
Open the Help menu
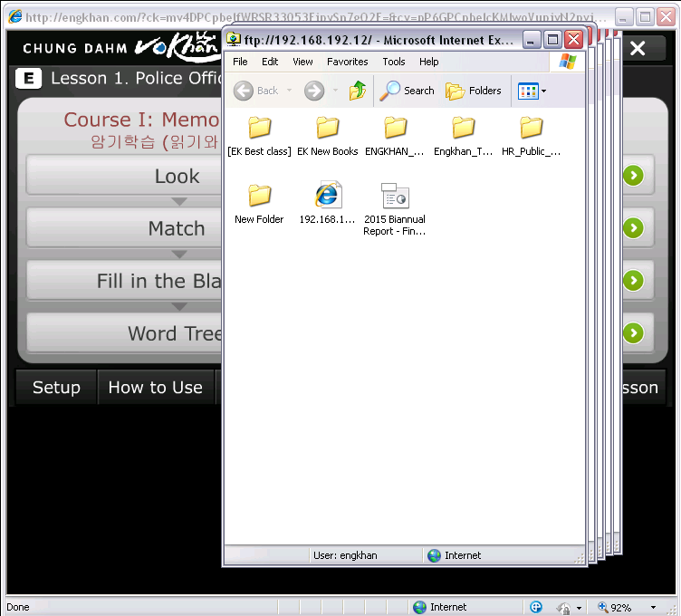[x=428, y=62]
